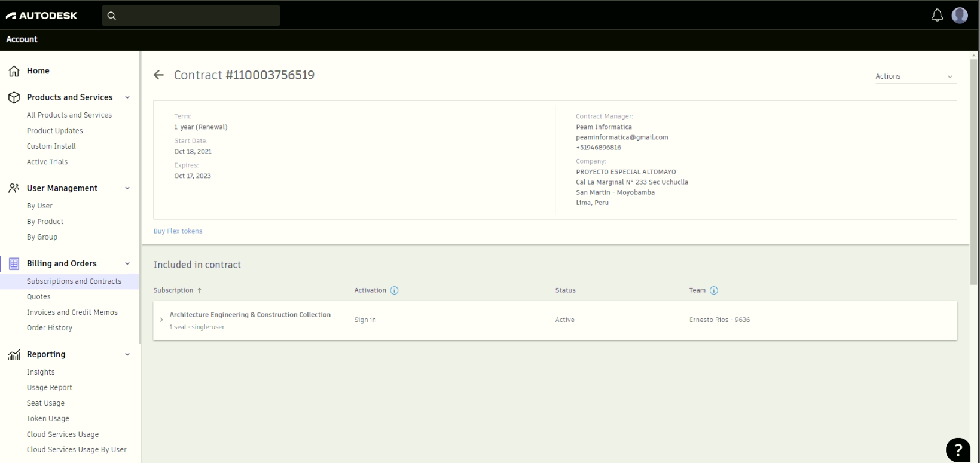Click the search field in top bar
Screen dimensions: 980x463
(x=191, y=16)
